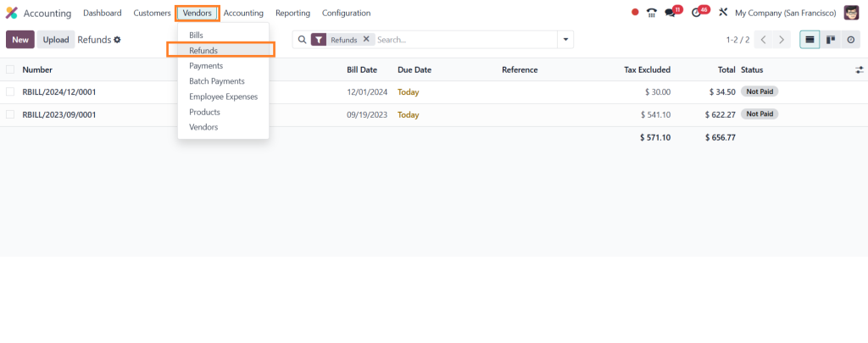
Task: Open the Dashboard menu
Action: (103, 13)
